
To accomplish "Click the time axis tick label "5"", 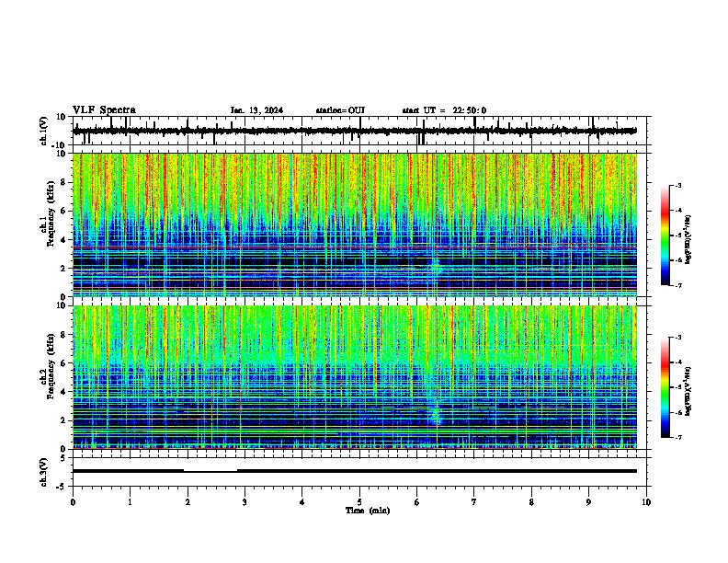I will 359,502.
